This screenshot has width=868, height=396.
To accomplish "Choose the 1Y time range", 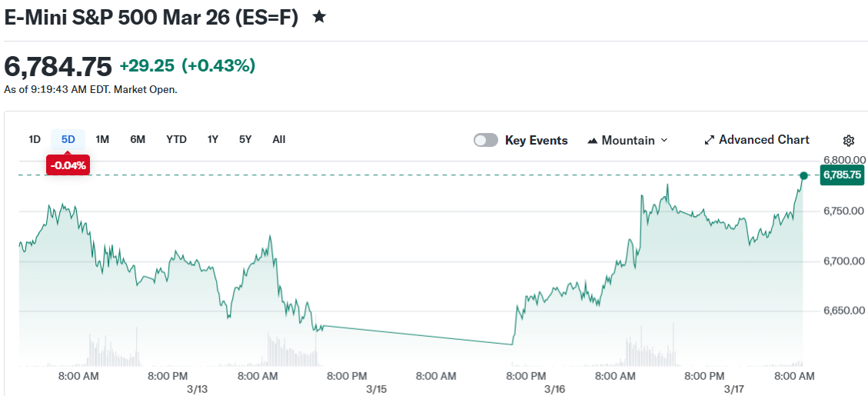I will (x=213, y=139).
